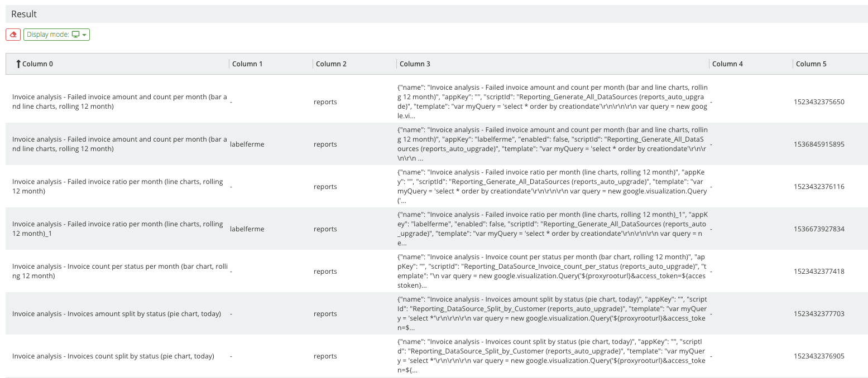Sort results by the Column 1 header
Viewport: 868px width, 378px height.
tap(248, 64)
